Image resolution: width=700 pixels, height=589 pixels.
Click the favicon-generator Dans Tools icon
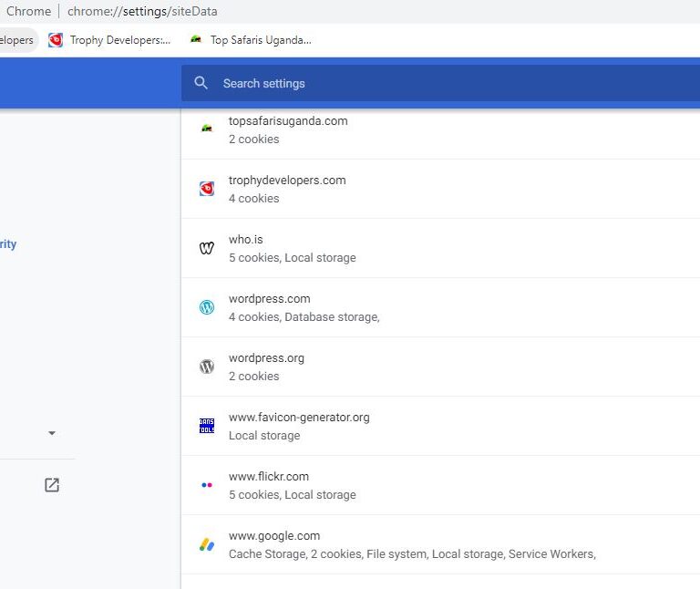[x=207, y=426]
